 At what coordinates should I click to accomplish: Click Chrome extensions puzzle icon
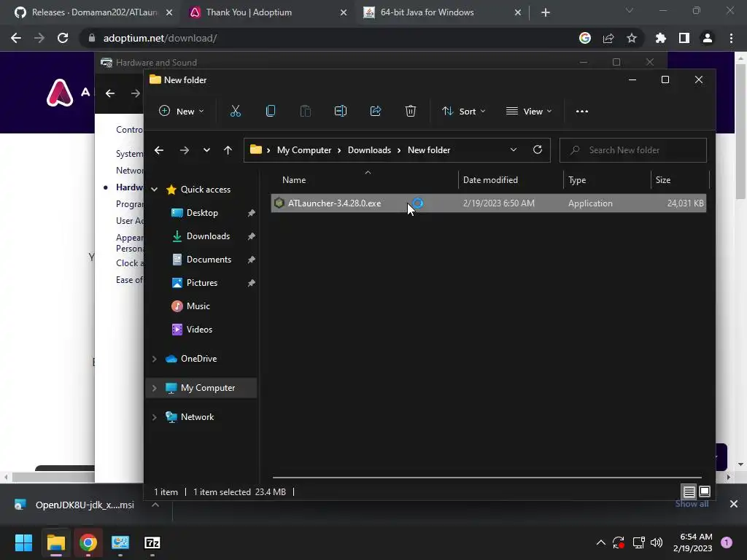[660, 38]
